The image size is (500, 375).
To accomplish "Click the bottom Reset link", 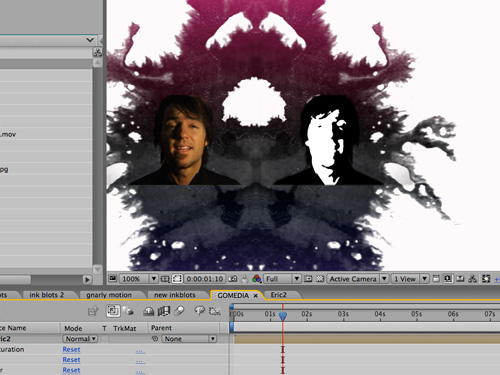I will pos(71,370).
